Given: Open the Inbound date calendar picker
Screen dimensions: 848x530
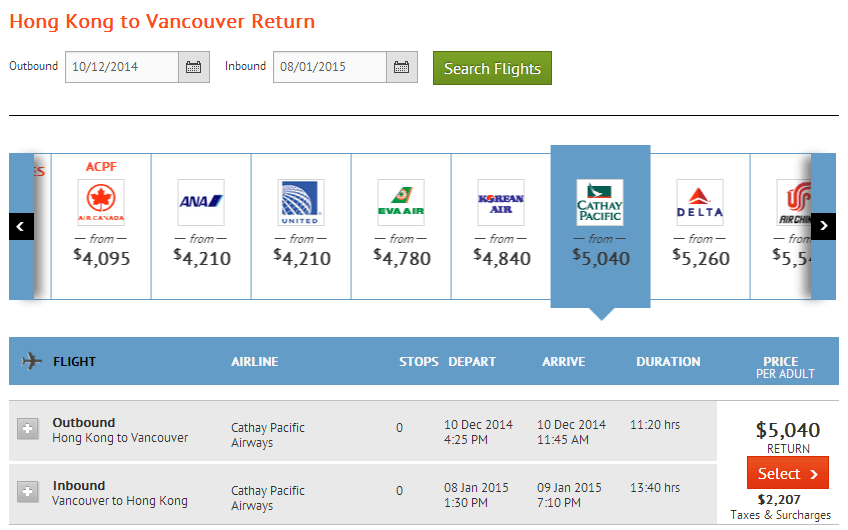Looking at the screenshot, I should tap(401, 67).
